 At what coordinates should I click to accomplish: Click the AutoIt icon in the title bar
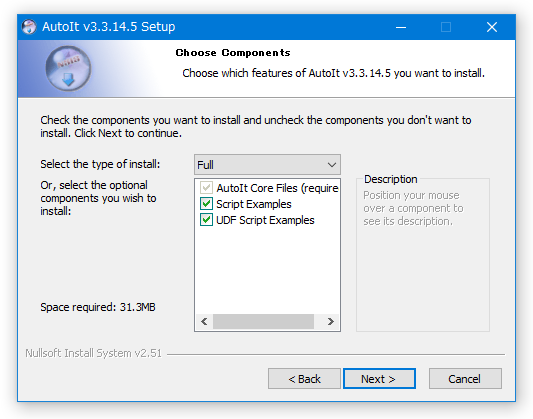click(x=29, y=27)
